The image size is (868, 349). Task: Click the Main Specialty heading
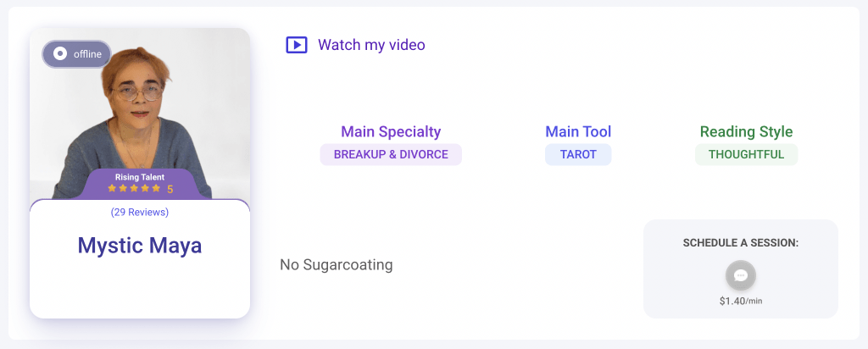(x=391, y=131)
